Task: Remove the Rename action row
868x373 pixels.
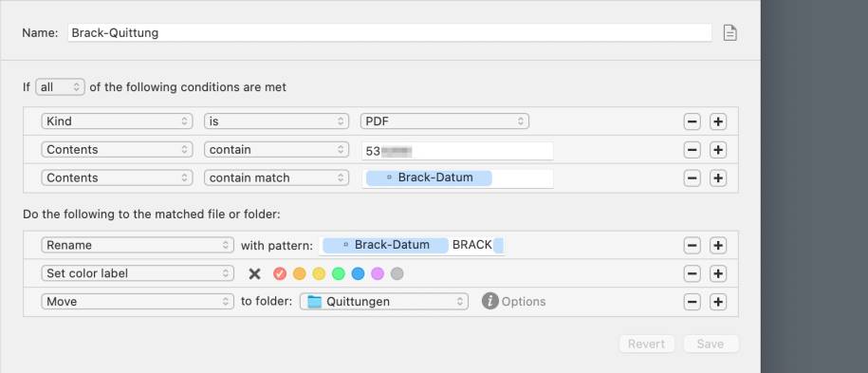Action: coord(692,245)
